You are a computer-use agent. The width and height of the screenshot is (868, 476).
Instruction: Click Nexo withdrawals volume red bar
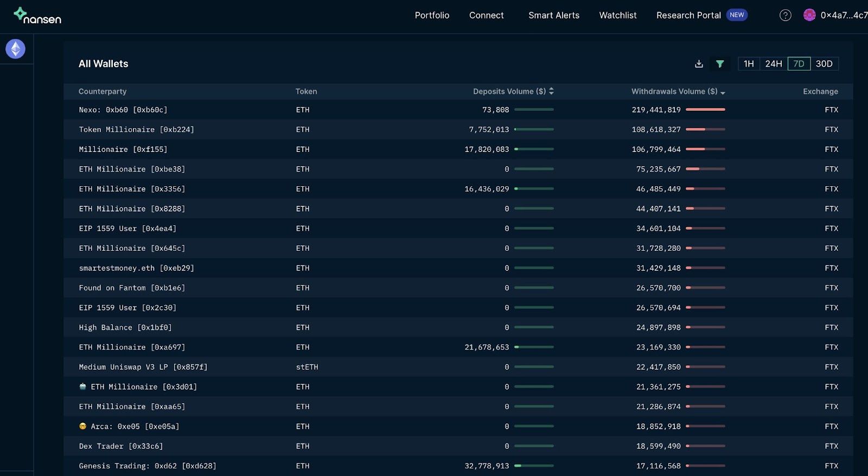point(705,110)
